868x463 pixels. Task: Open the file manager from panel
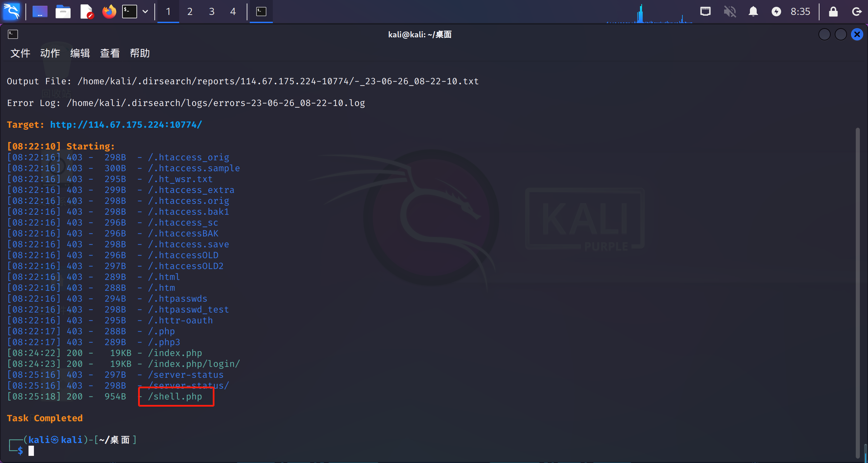click(x=63, y=12)
